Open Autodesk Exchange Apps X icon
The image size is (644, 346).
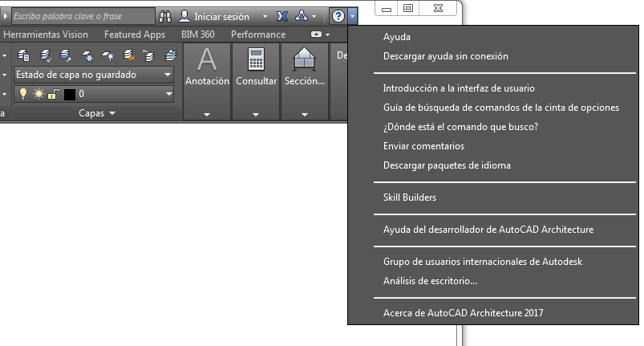pos(282,16)
